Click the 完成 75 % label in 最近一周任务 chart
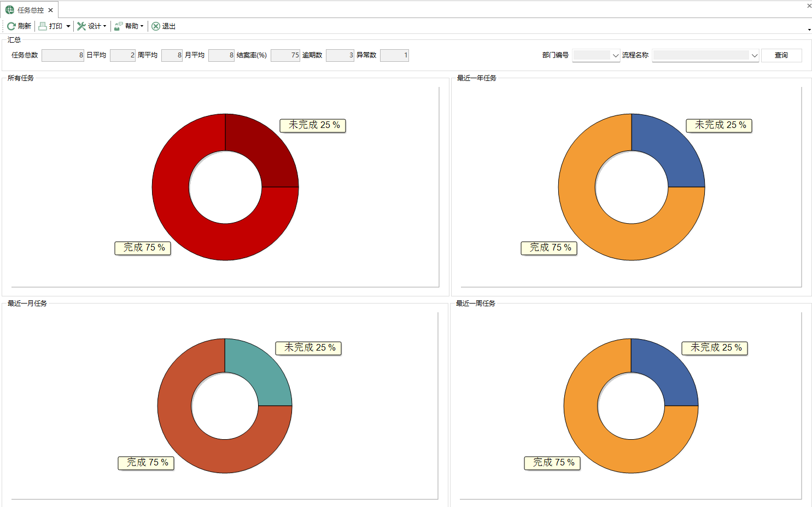Screen dimensions: 812x507 tap(552, 463)
